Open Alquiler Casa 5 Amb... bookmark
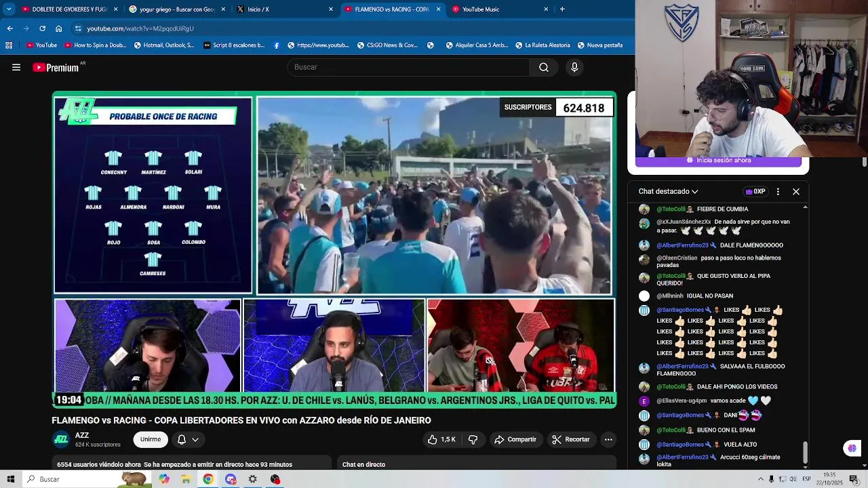Image resolution: width=868 pixels, height=488 pixels. click(x=477, y=45)
